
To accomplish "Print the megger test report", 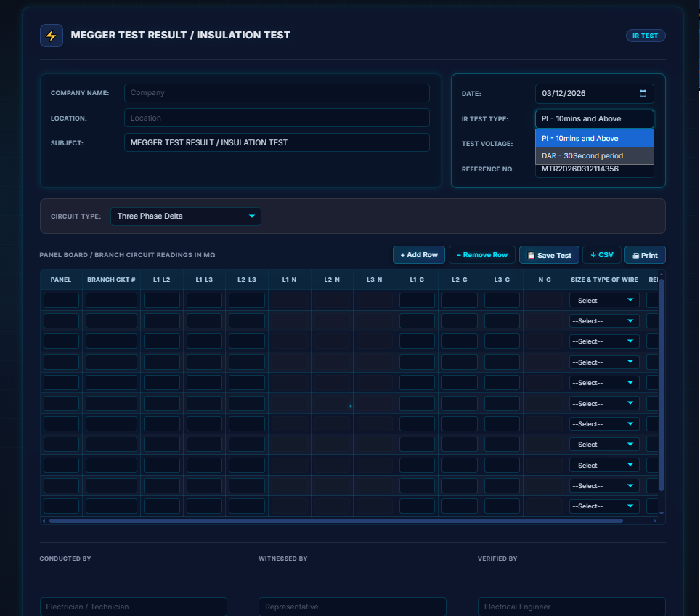I will pyautogui.click(x=645, y=255).
